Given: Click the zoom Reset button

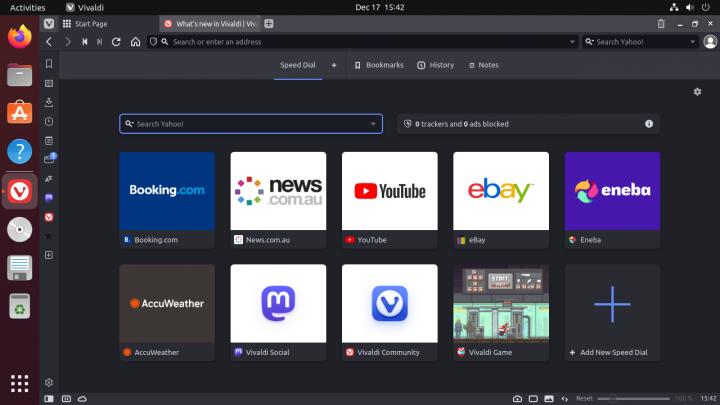Looking at the screenshot, I should pos(584,398).
